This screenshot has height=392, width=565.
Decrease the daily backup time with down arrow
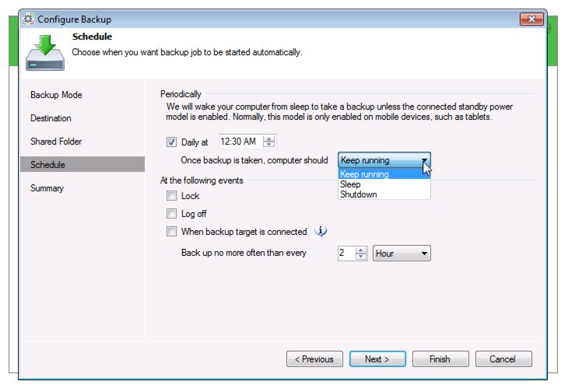(x=268, y=144)
